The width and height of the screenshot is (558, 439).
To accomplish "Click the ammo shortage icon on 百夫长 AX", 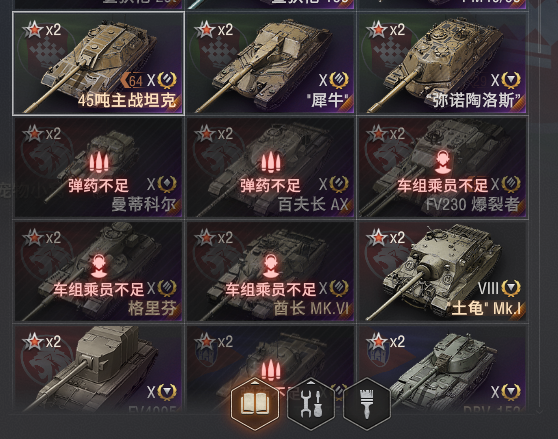I will click(x=270, y=162).
